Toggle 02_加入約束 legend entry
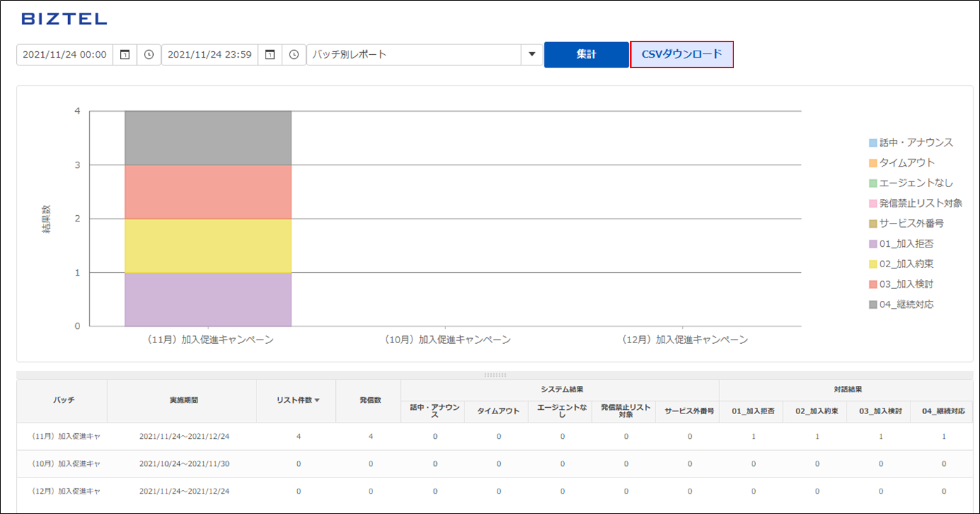 pos(901,264)
